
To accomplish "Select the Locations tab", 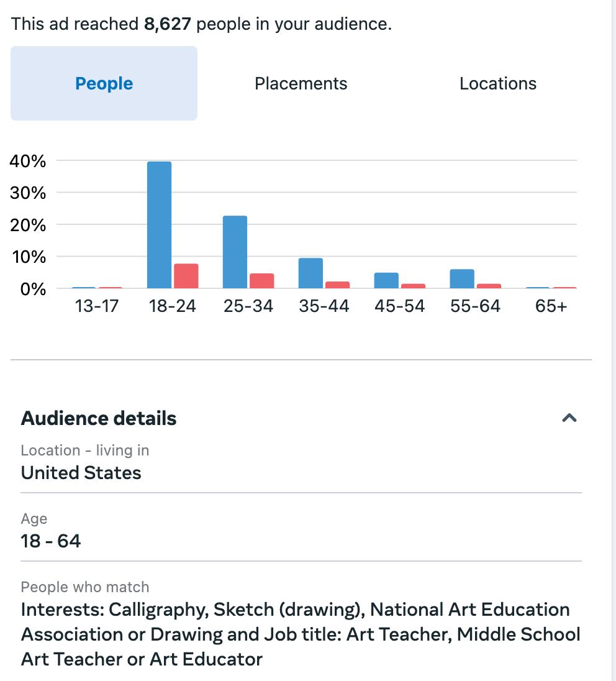I will [497, 83].
